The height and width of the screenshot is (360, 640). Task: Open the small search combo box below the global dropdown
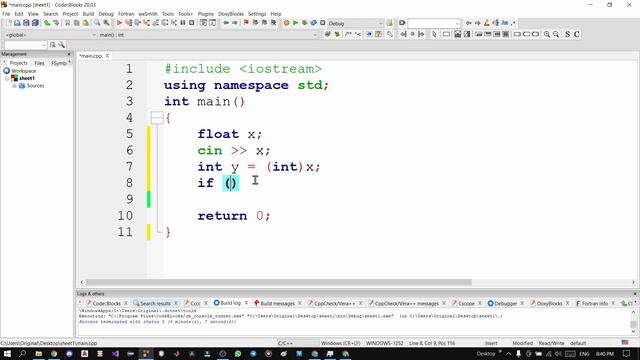(x=25, y=45)
